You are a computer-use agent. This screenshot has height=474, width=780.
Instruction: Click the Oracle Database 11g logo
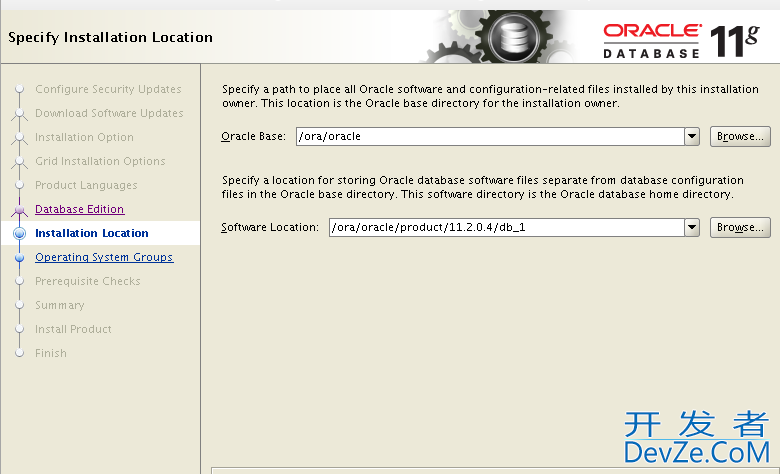click(x=681, y=41)
